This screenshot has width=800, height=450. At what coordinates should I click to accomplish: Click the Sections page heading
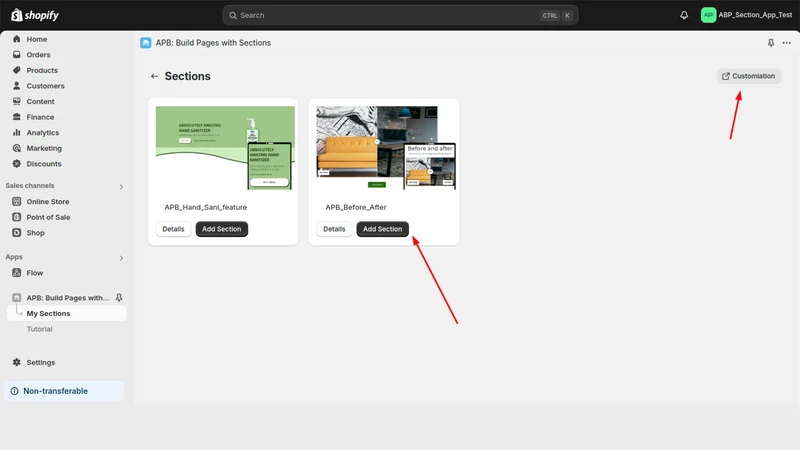click(x=187, y=76)
